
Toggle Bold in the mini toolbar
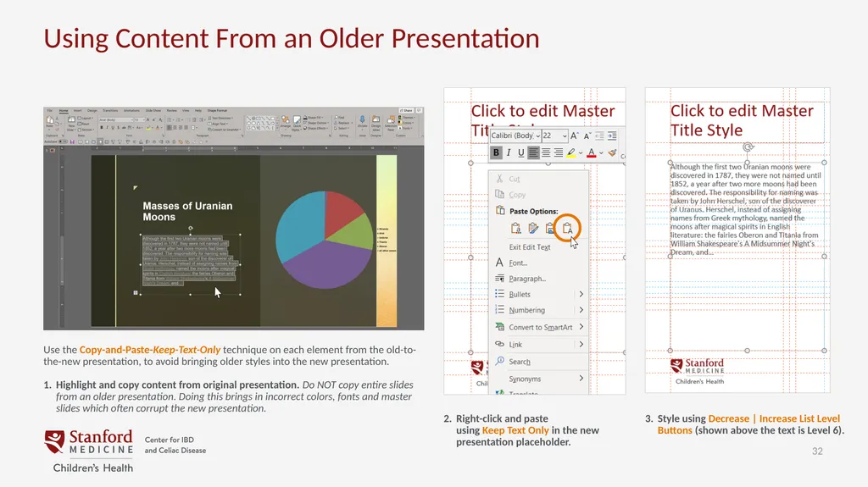(x=496, y=152)
